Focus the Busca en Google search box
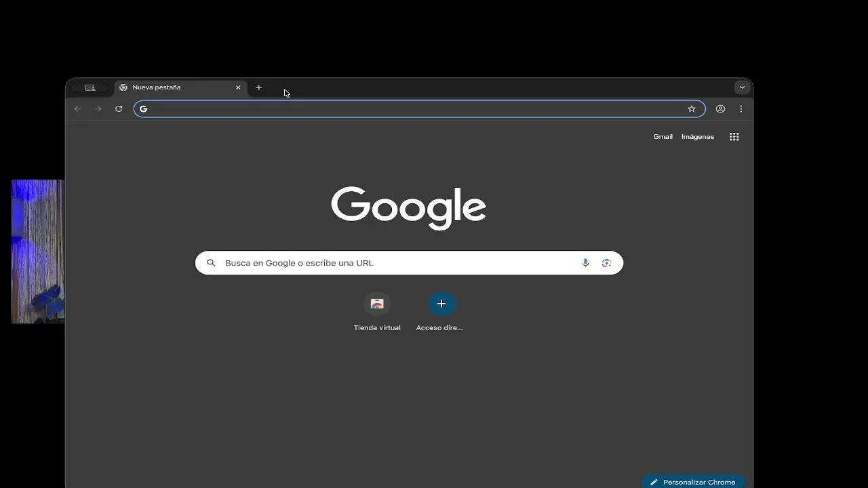This screenshot has height=488, width=868. [x=409, y=263]
